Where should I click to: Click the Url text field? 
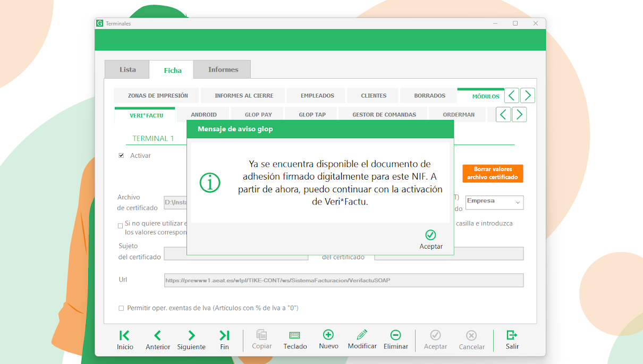tap(344, 280)
